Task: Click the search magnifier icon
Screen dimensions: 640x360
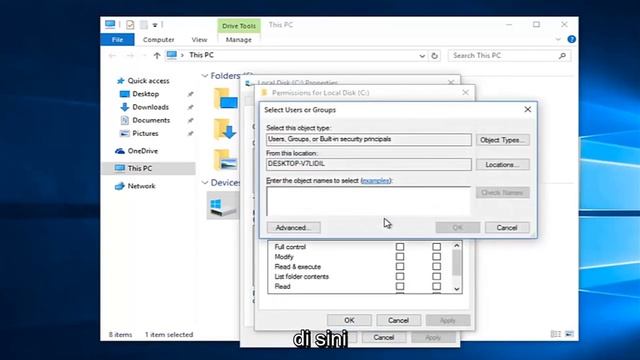Action: click(x=562, y=56)
